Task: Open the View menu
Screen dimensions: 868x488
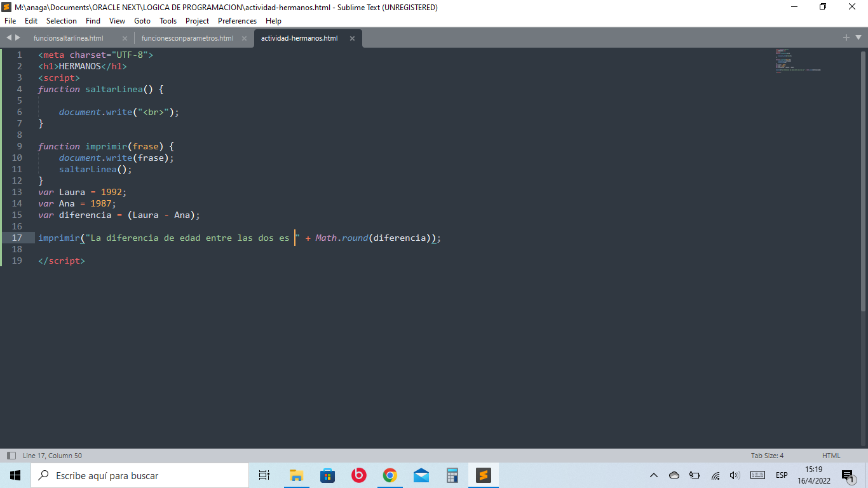Action: (117, 21)
